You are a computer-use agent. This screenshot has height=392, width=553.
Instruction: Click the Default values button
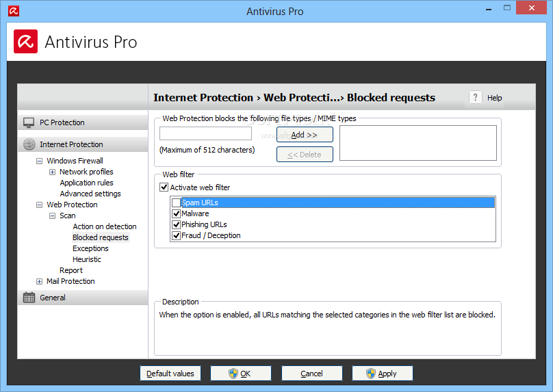170,374
